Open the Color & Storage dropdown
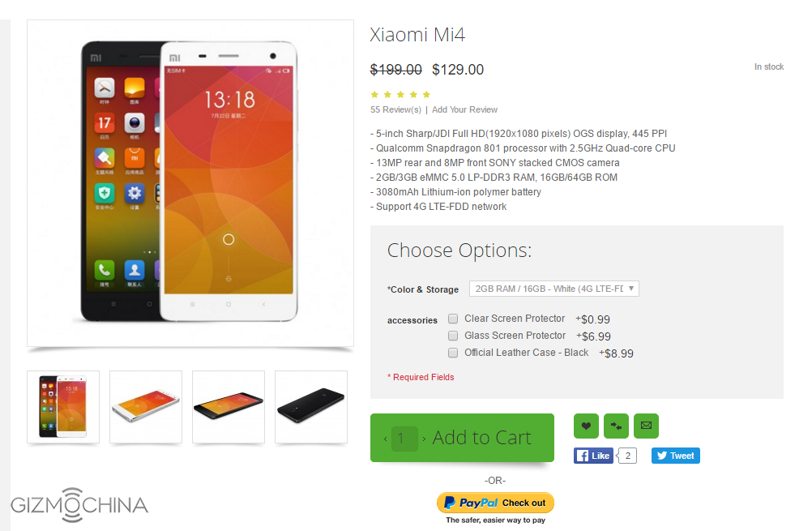 (x=554, y=289)
